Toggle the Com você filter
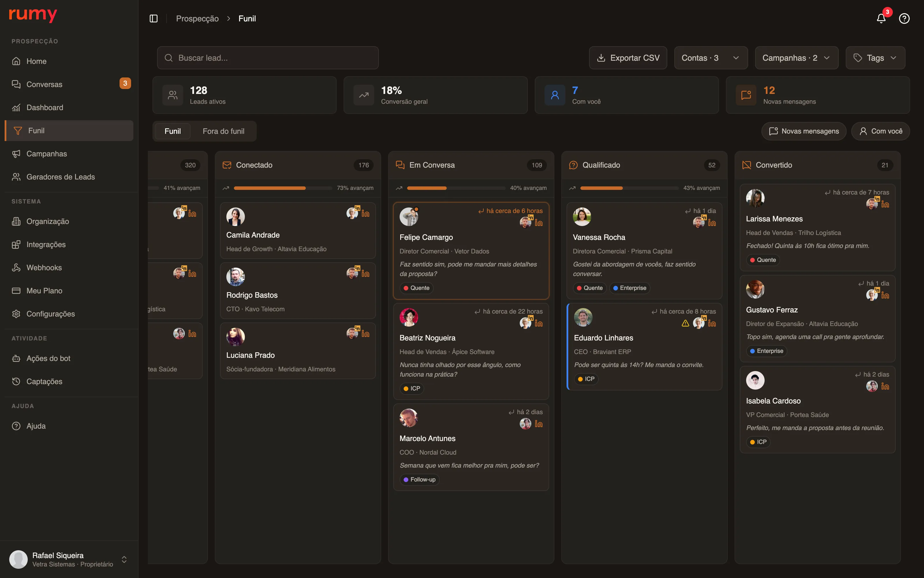Viewport: 924px width, 578px height. 880,131
